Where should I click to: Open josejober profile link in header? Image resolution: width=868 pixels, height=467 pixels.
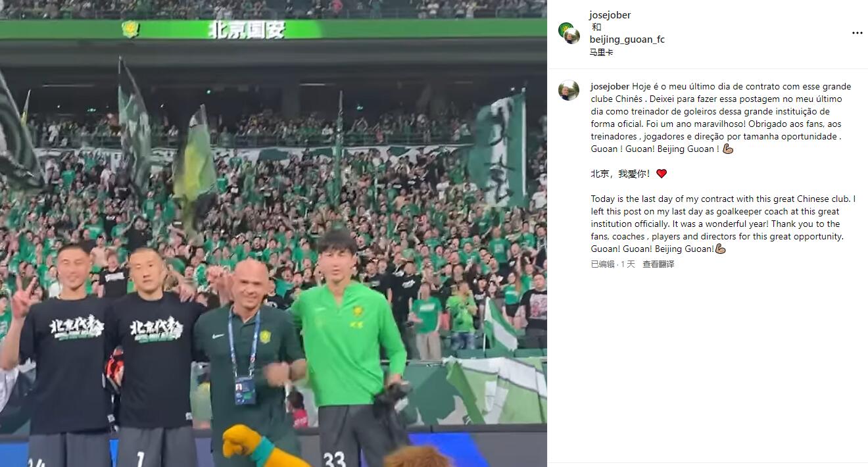[x=610, y=15]
